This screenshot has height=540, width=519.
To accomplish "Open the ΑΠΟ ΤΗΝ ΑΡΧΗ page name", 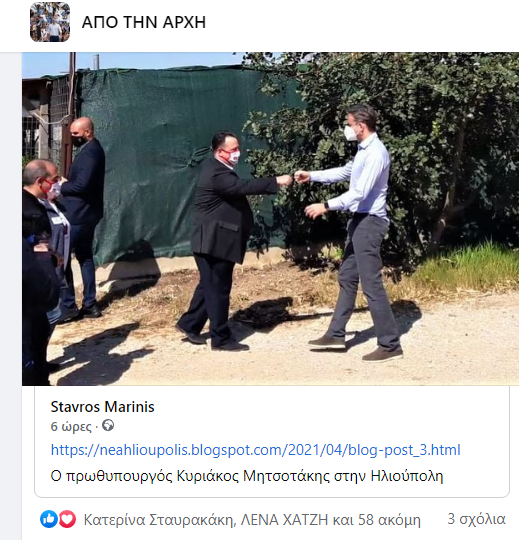I will [144, 22].
